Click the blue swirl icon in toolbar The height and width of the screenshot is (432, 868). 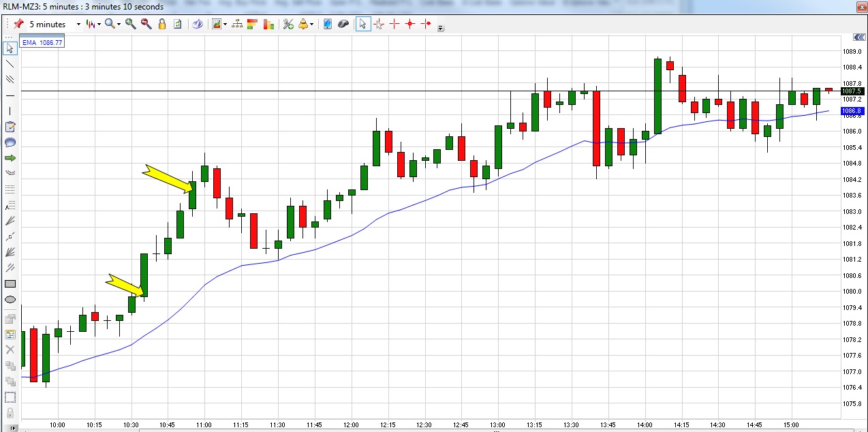coord(198,24)
